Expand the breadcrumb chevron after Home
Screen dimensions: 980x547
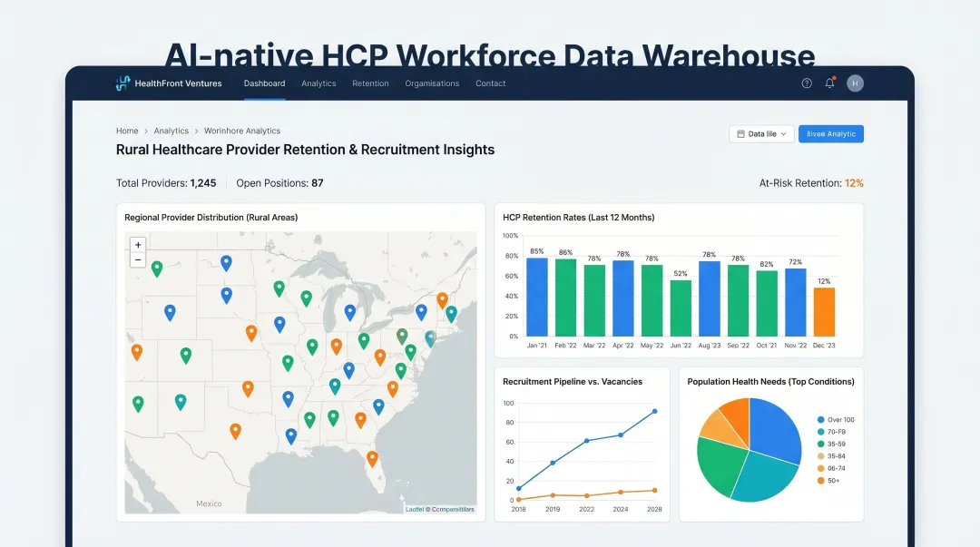tap(146, 131)
